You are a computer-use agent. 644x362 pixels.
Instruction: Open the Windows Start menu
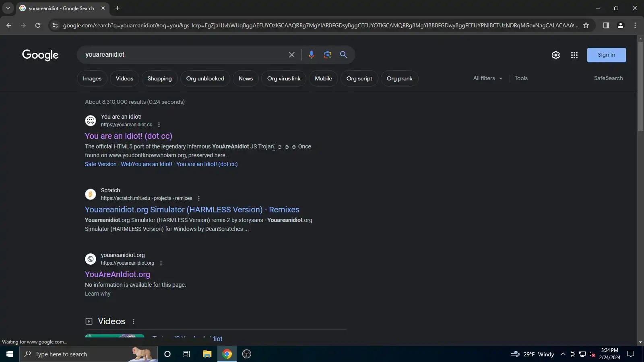[10, 354]
